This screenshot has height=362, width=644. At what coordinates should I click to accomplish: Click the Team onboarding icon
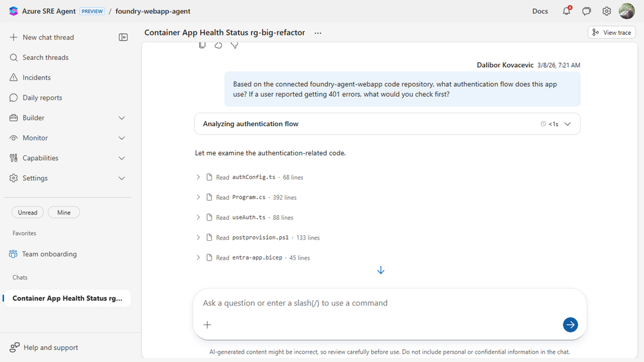pyautogui.click(x=13, y=254)
